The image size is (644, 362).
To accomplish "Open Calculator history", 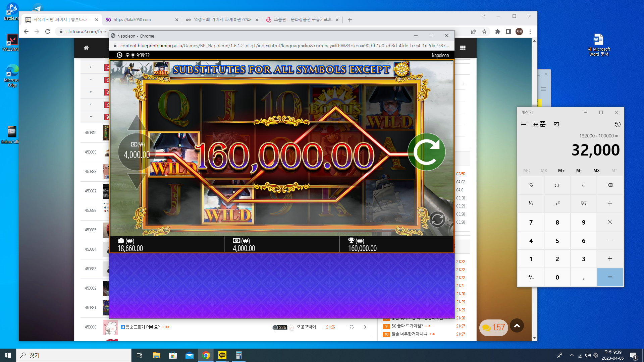I will click(618, 124).
